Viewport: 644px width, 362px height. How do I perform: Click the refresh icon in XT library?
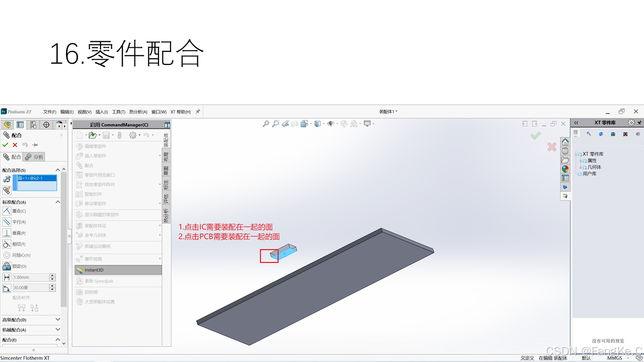[x=601, y=134]
